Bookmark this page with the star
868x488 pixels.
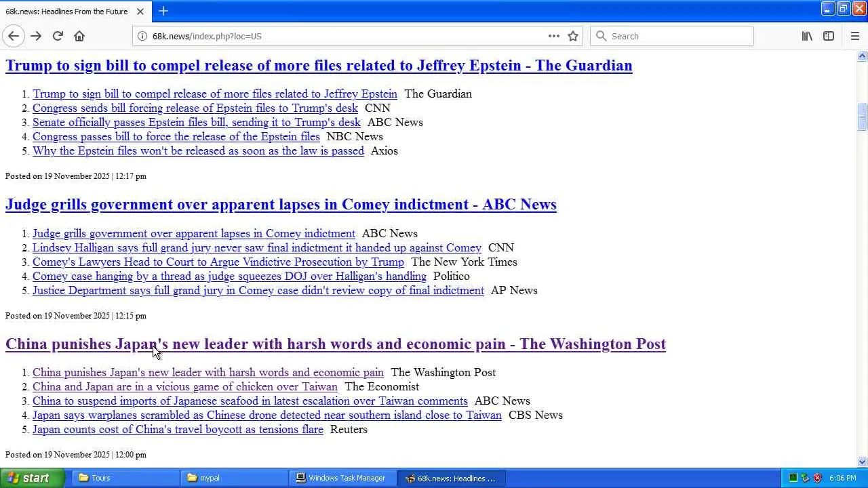[x=573, y=36]
